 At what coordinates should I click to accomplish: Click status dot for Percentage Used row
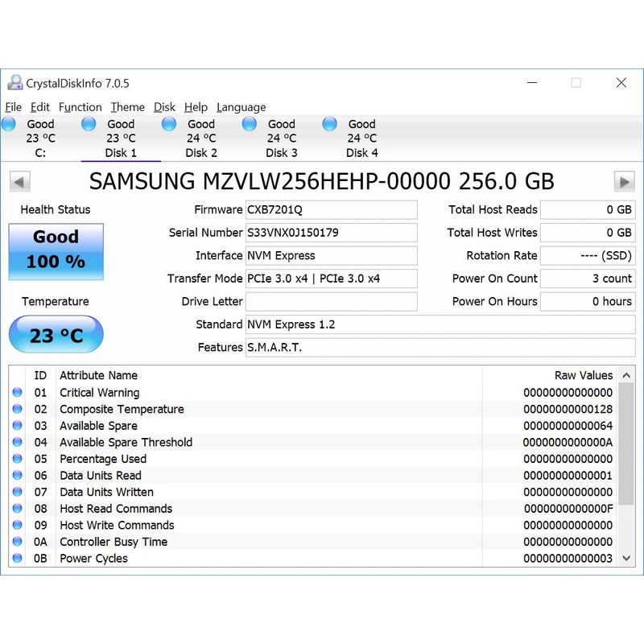click(17, 458)
